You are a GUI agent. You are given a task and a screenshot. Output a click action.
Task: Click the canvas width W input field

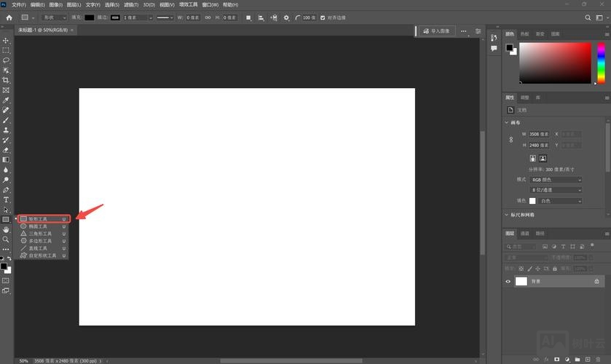pos(540,134)
